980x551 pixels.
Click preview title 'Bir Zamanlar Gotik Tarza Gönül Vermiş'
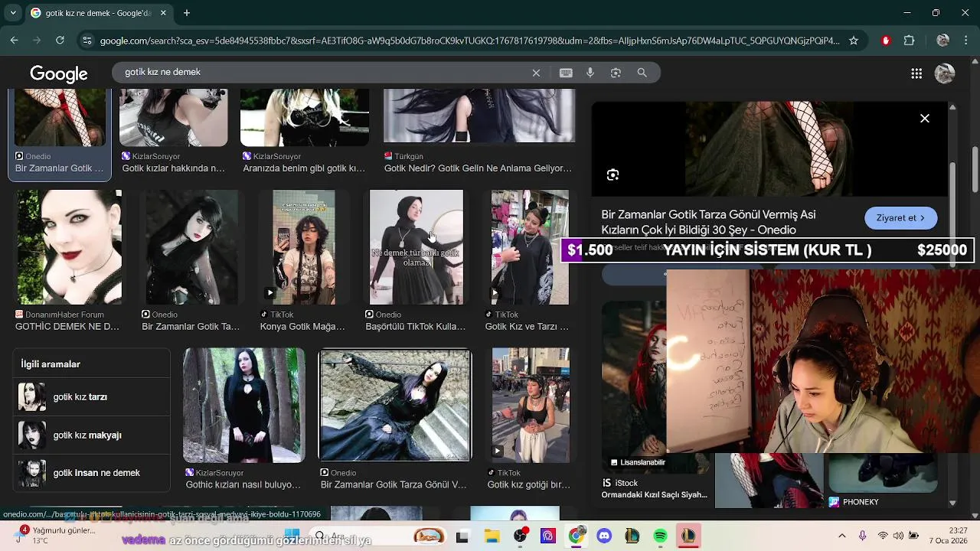pyautogui.click(x=708, y=222)
